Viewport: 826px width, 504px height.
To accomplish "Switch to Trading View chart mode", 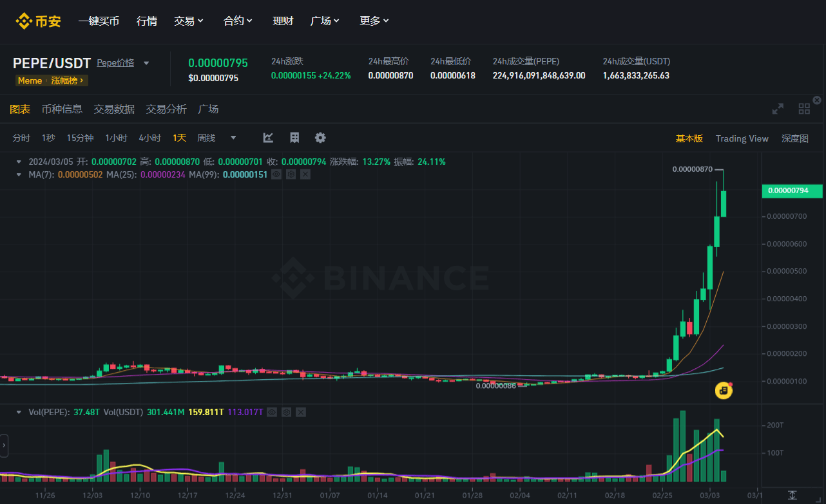I will [742, 138].
